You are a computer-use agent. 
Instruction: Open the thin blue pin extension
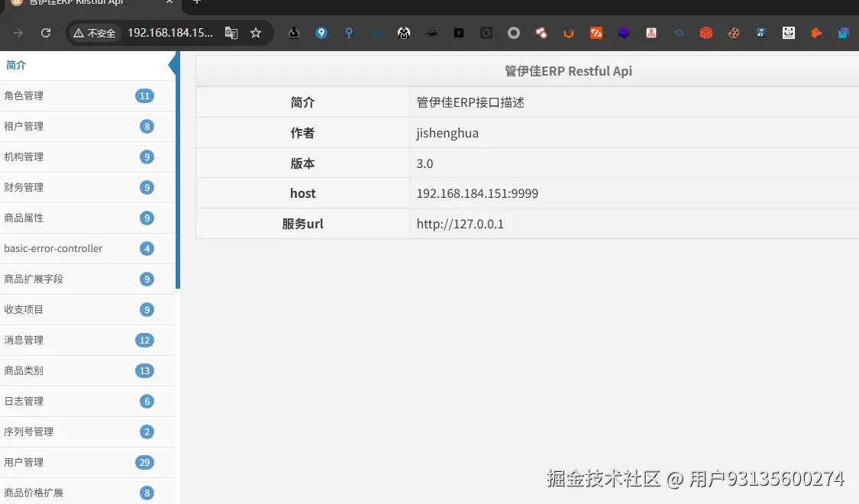349,33
